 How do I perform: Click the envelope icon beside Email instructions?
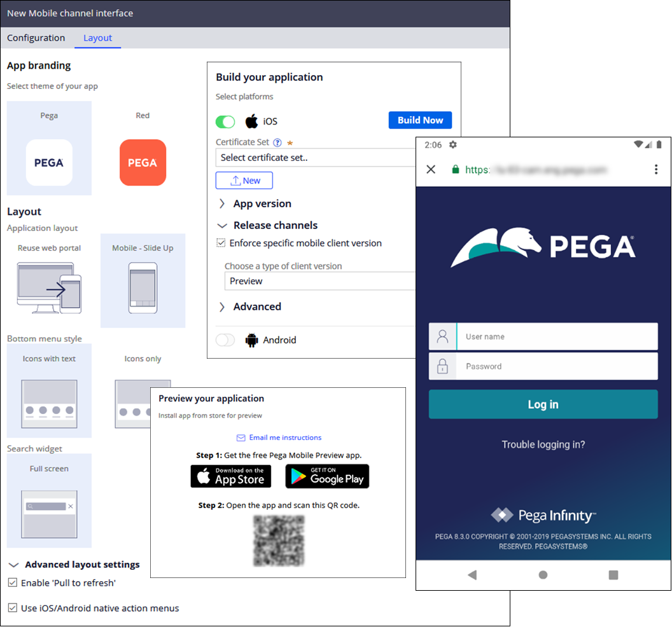(x=241, y=438)
